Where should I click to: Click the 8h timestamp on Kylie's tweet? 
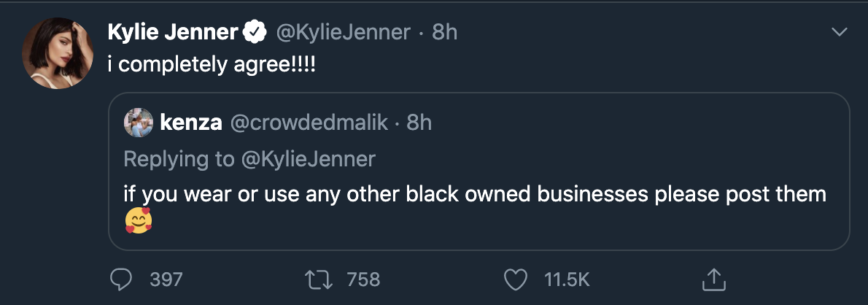tap(444, 32)
